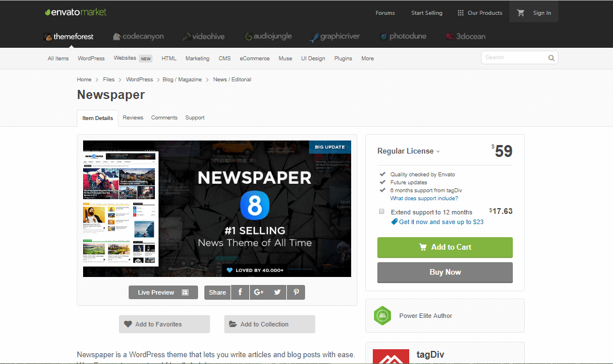Click the Buy Now button
The image size is (613, 364).
click(445, 272)
